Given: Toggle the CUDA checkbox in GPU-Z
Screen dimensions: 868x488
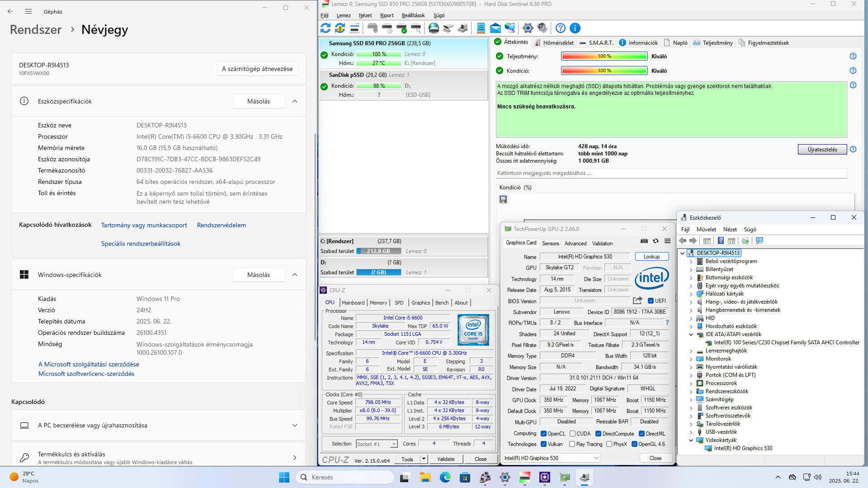Looking at the screenshot, I should tap(572, 433).
